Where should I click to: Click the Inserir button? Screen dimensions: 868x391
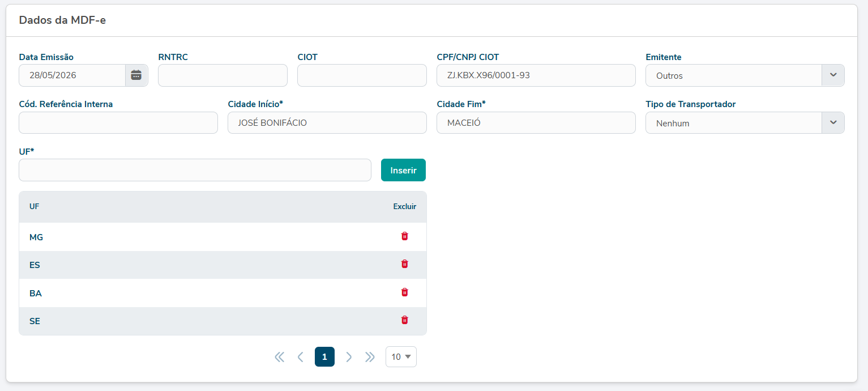(403, 170)
